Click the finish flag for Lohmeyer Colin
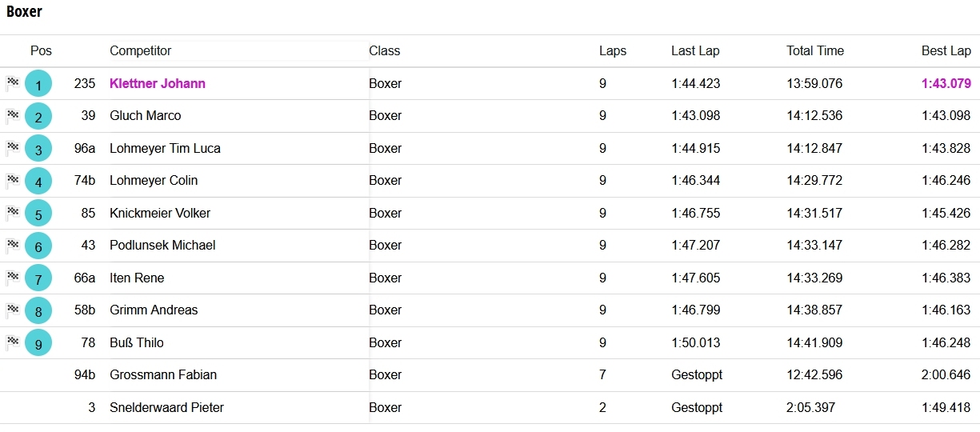 click(x=12, y=180)
